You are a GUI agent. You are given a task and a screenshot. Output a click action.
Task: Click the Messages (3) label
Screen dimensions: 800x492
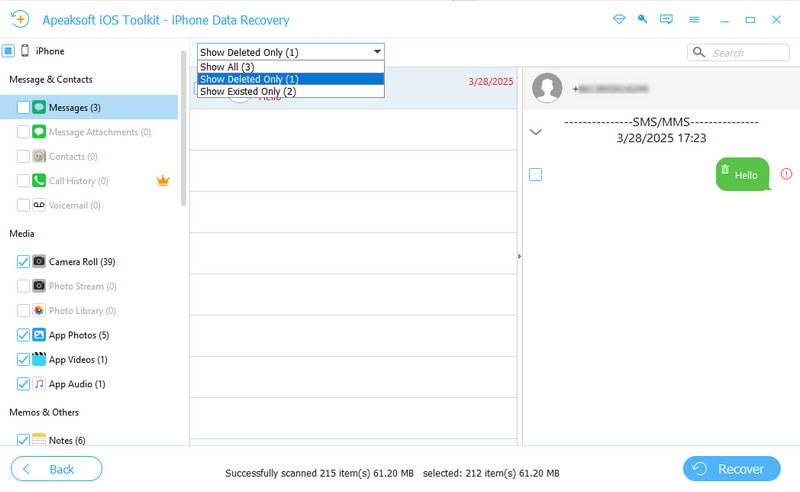(x=74, y=108)
